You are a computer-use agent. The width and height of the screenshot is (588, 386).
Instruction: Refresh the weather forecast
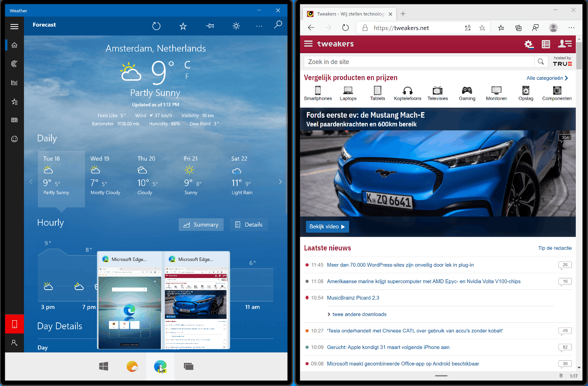156,26
